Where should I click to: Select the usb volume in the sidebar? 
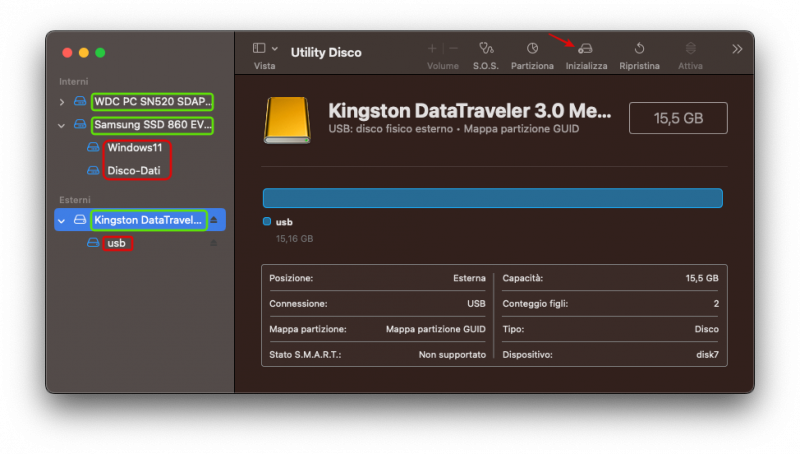117,243
